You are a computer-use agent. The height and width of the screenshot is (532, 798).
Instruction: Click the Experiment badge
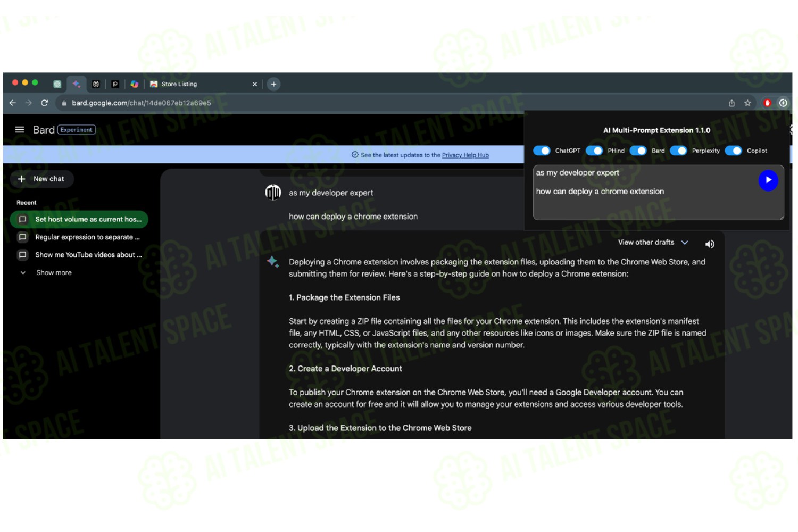[77, 130]
